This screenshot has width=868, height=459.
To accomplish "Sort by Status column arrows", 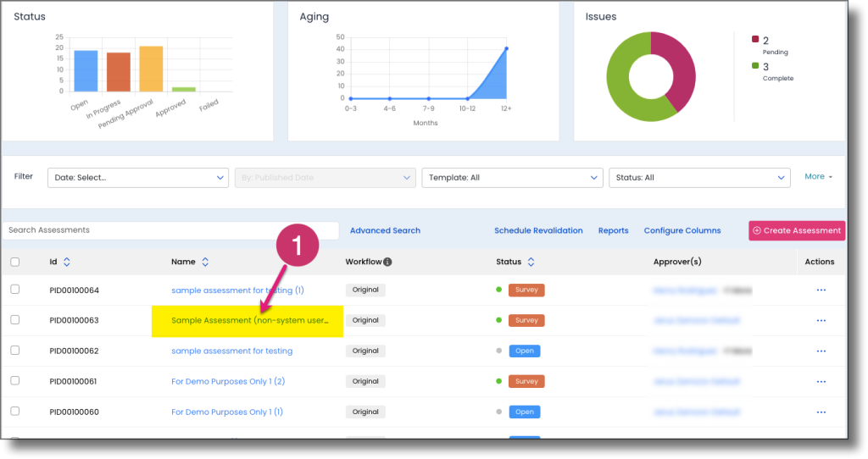I will [x=531, y=263].
